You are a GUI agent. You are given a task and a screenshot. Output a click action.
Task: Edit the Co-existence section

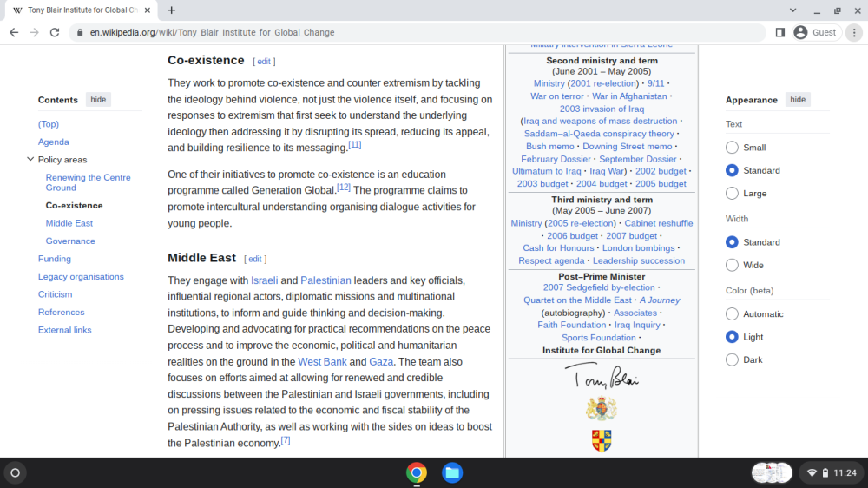(264, 62)
